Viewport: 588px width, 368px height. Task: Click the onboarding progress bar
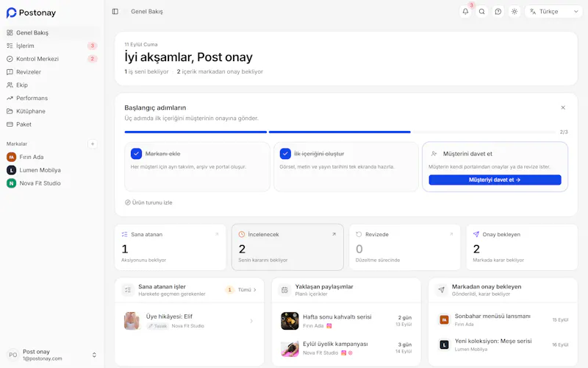click(x=340, y=132)
